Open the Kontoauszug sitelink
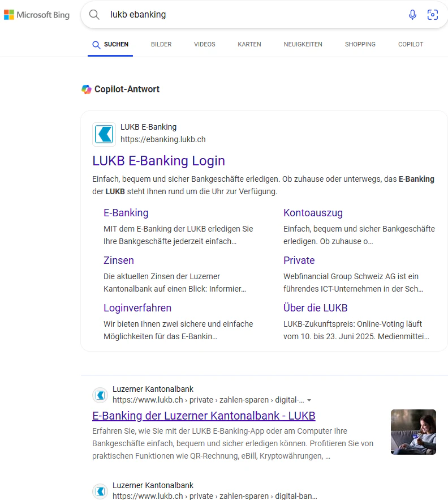The width and height of the screenshot is (448, 500). tap(313, 213)
